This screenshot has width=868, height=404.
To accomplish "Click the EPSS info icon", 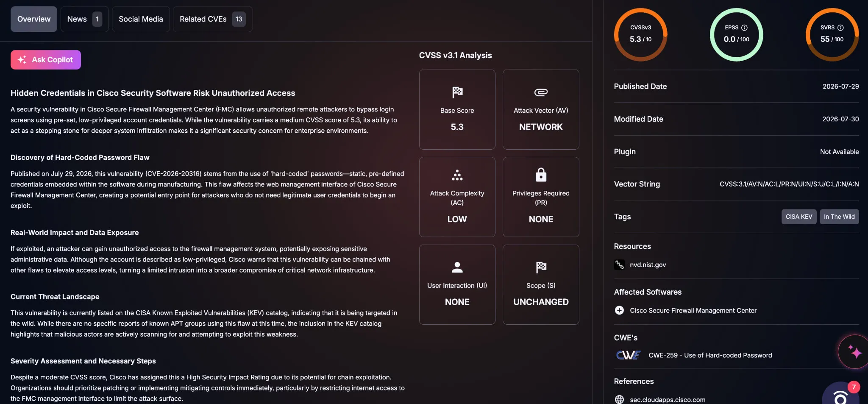I will click(x=744, y=28).
